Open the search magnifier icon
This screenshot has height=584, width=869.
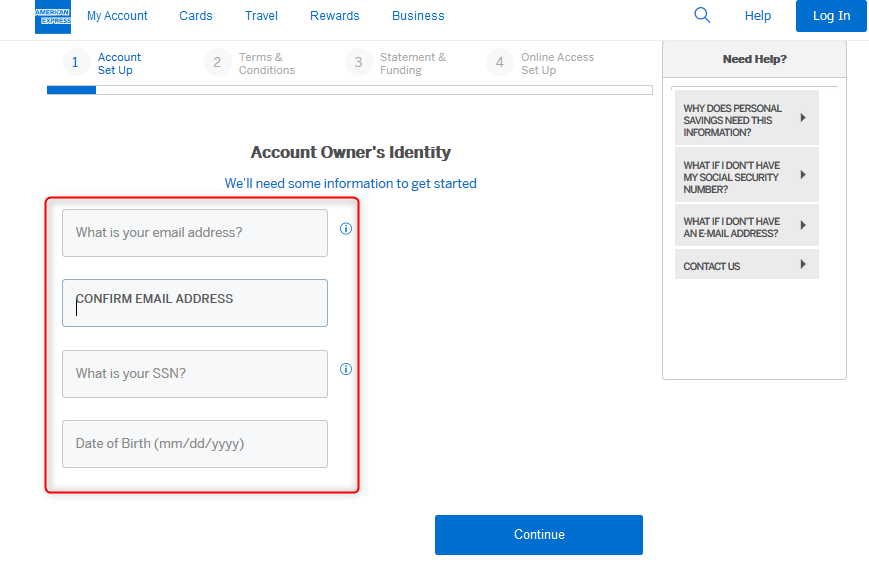coord(702,15)
